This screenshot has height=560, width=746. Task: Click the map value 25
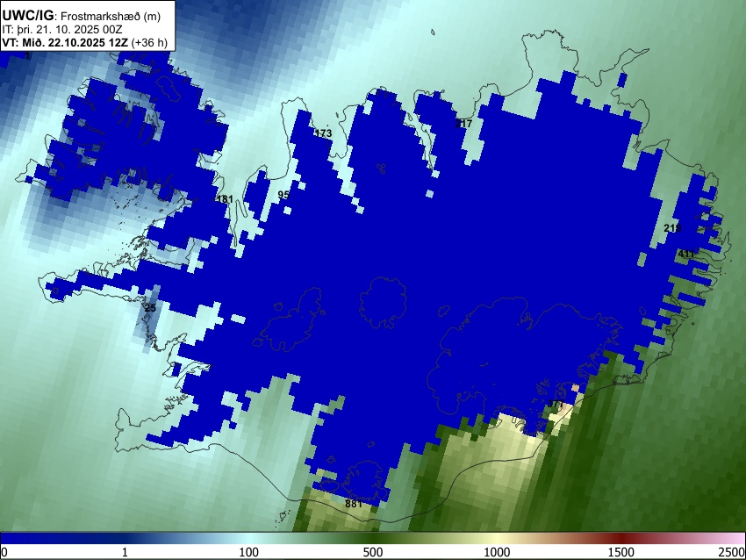(x=150, y=308)
